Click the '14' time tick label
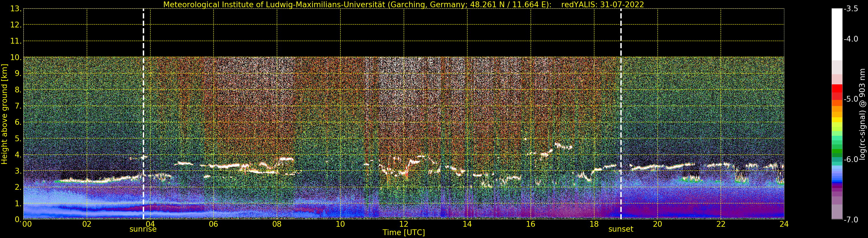 point(467,224)
